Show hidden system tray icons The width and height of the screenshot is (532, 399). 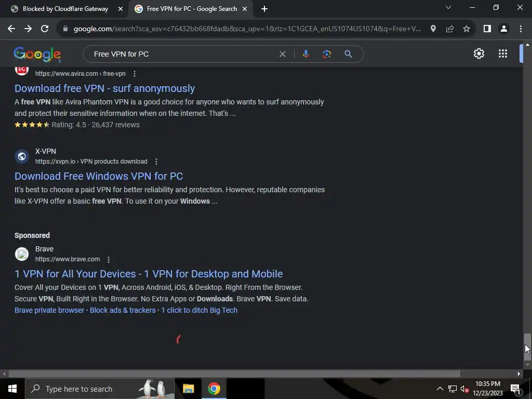[440, 389]
